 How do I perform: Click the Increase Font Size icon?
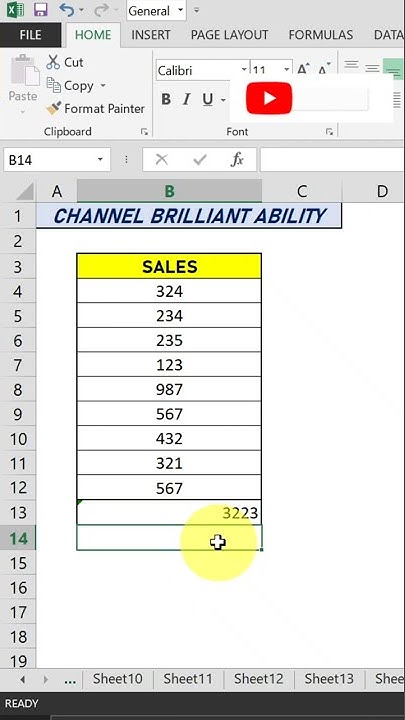[303, 70]
